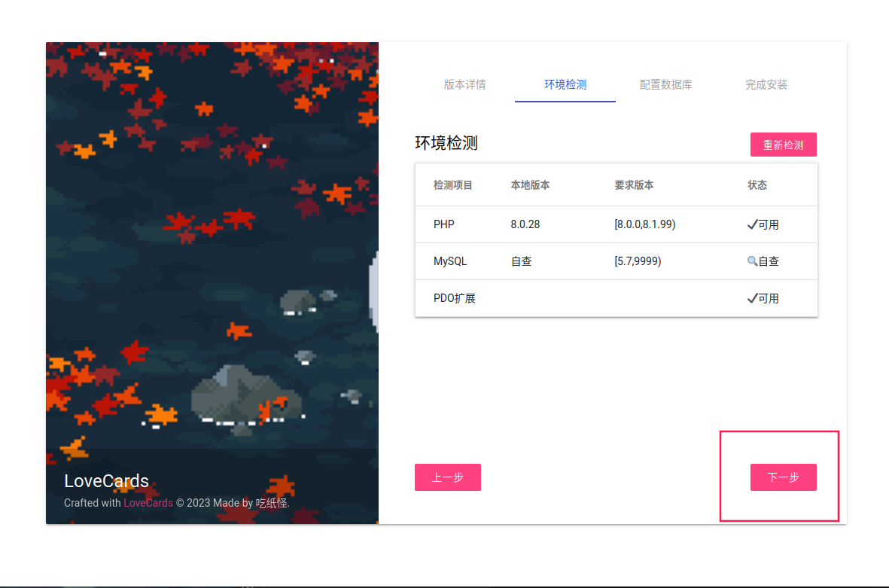Click the PDO扩展 row checkmark icon
The image size is (889, 588).
(x=752, y=298)
